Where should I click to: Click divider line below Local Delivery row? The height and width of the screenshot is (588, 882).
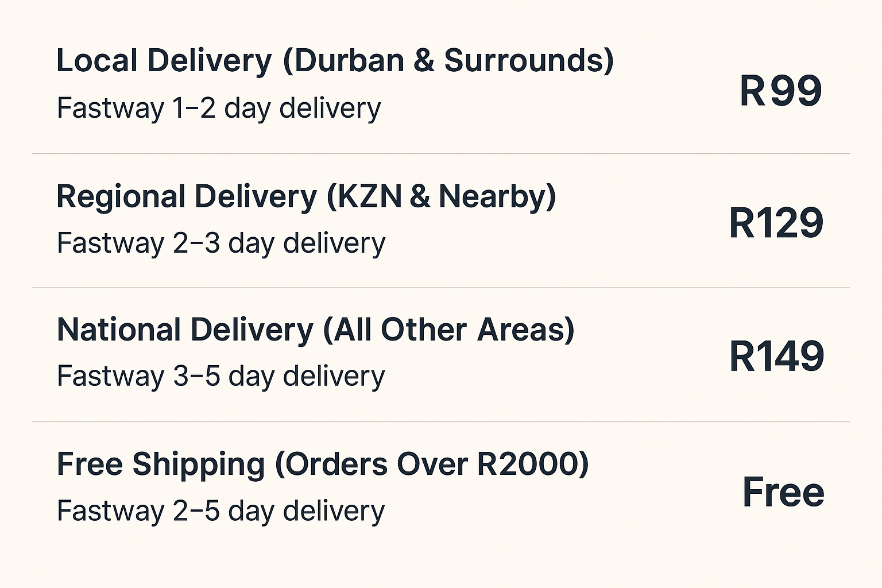tap(440, 153)
